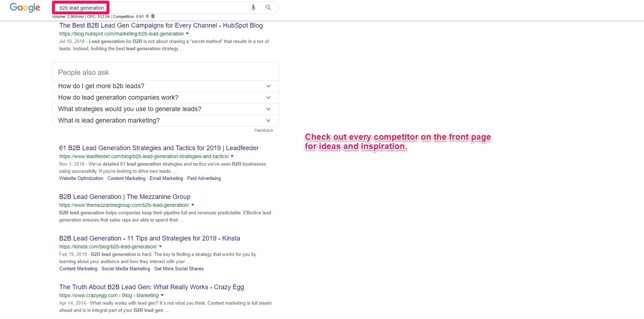This screenshot has height=319, width=644.
Task: Click the Volume: 2,900/mo text
Action: coord(68,16)
